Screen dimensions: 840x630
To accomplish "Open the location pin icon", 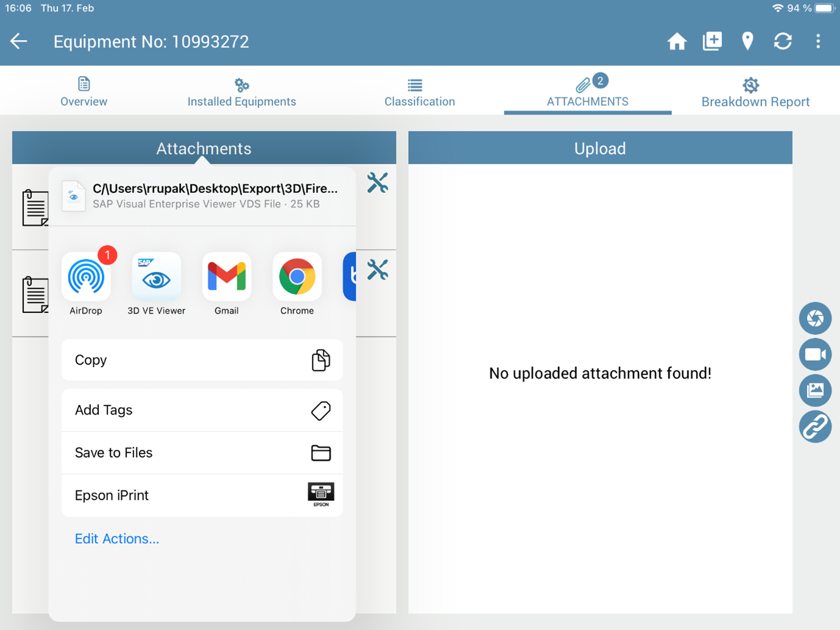I will [747, 41].
